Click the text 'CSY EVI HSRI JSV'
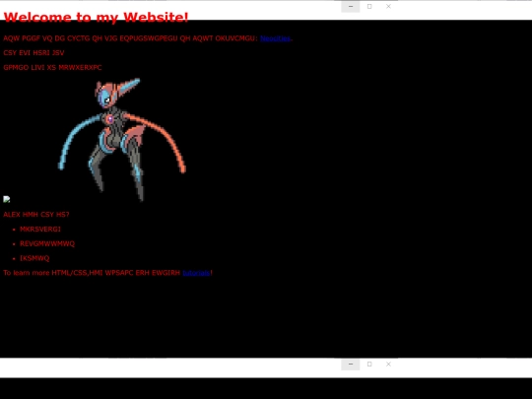The height and width of the screenshot is (399, 532). point(33,53)
